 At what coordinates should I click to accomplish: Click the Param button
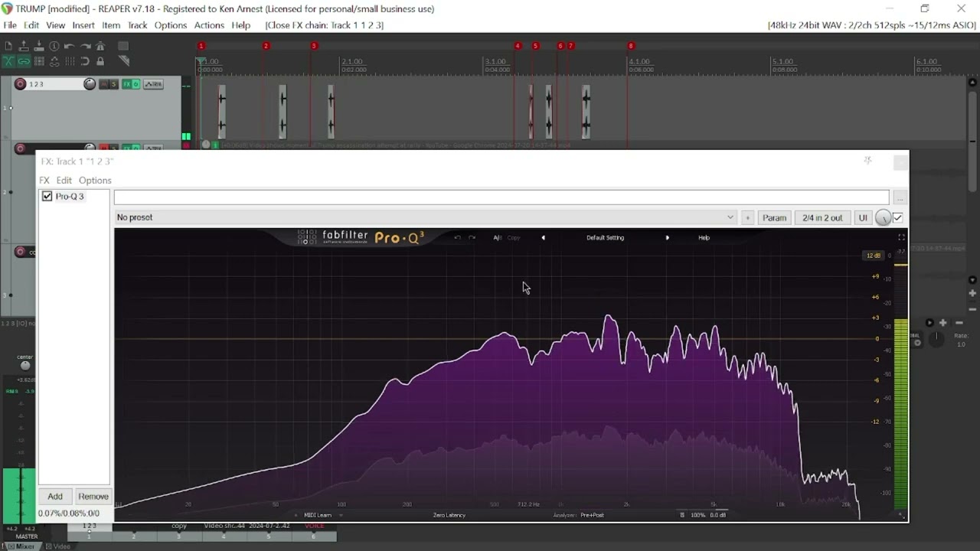point(774,218)
